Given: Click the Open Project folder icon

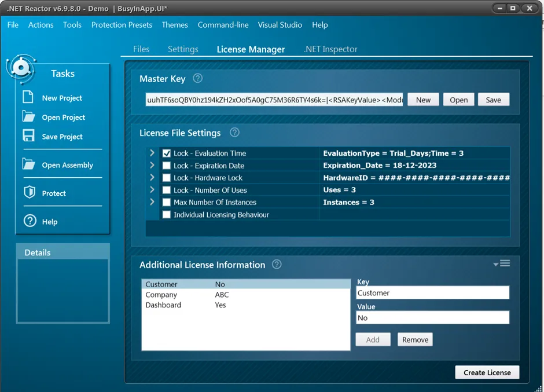Looking at the screenshot, I should 28,116.
